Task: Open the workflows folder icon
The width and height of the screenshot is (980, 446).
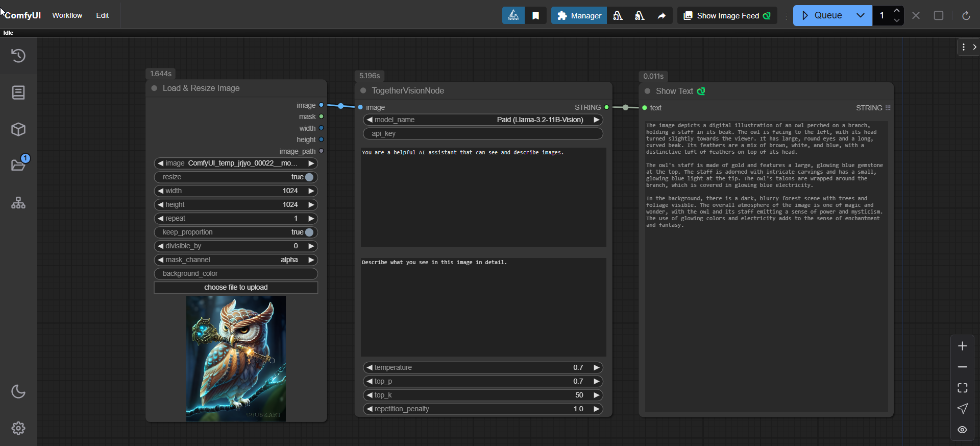Action: coord(18,165)
